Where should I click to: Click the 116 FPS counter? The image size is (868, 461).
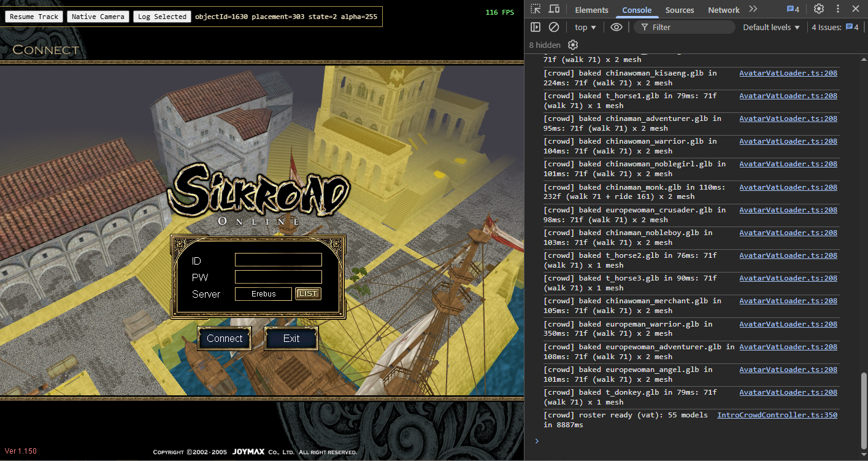499,12
